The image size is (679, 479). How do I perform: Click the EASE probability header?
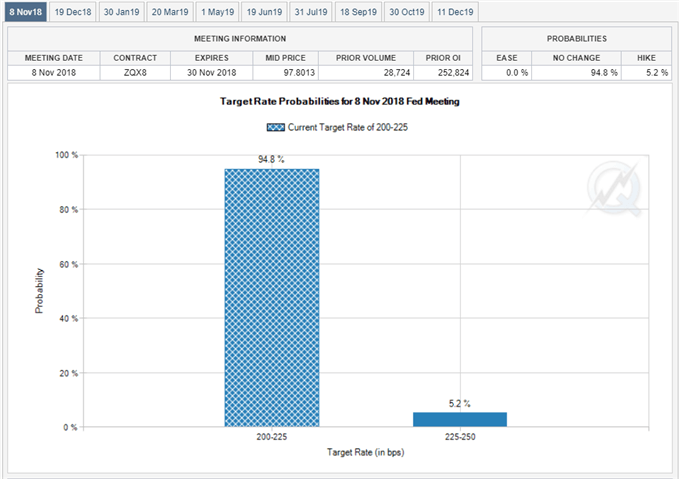tap(507, 58)
